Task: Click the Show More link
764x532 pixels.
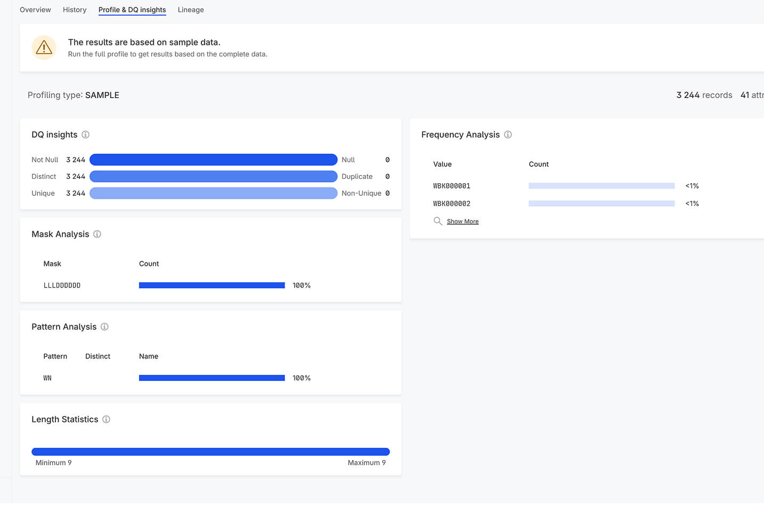Action: click(x=462, y=222)
